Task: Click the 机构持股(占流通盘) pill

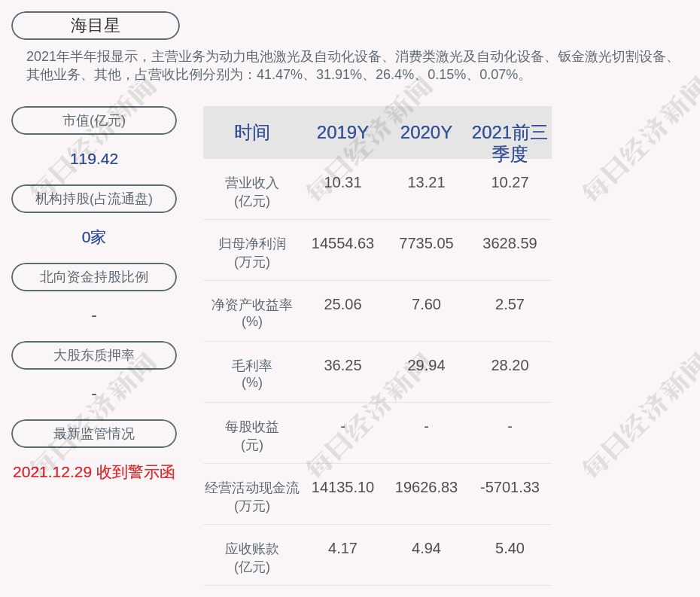Action: coord(94,199)
